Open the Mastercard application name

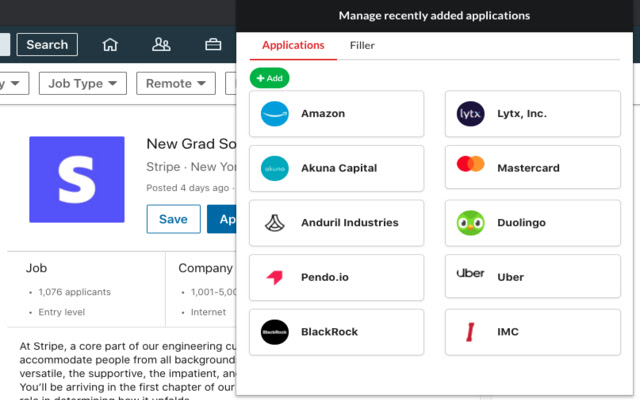[528, 168]
